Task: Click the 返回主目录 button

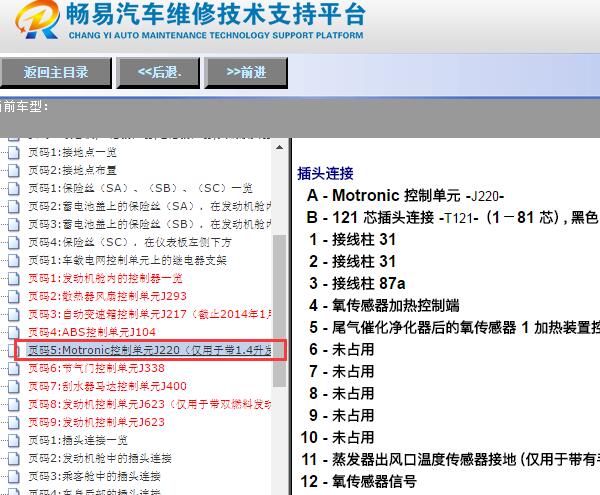Action: 55,72
